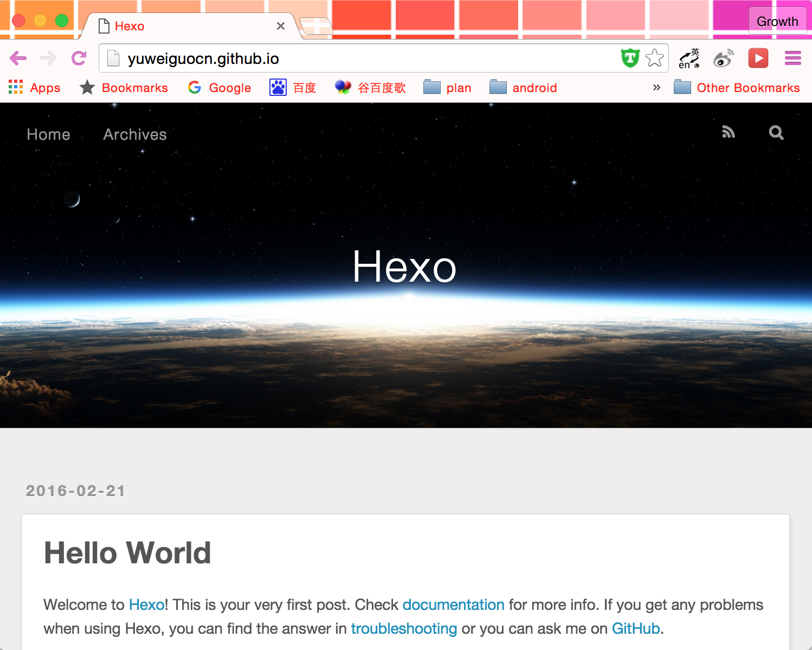Click the green shield extension icon
812x650 pixels.
click(x=630, y=58)
